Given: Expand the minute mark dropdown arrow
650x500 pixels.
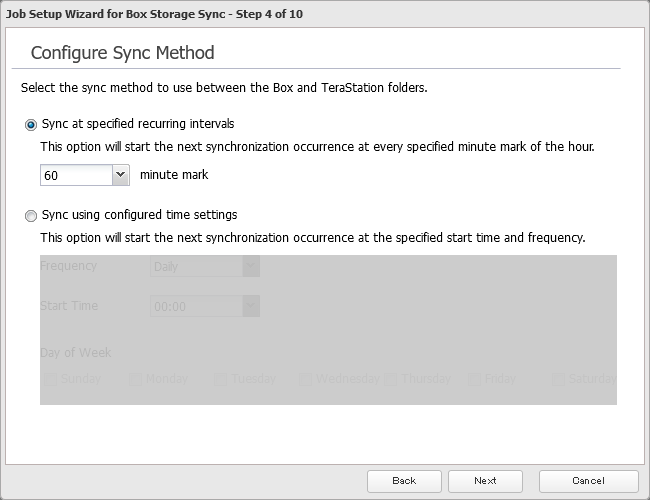Looking at the screenshot, I should click(120, 175).
